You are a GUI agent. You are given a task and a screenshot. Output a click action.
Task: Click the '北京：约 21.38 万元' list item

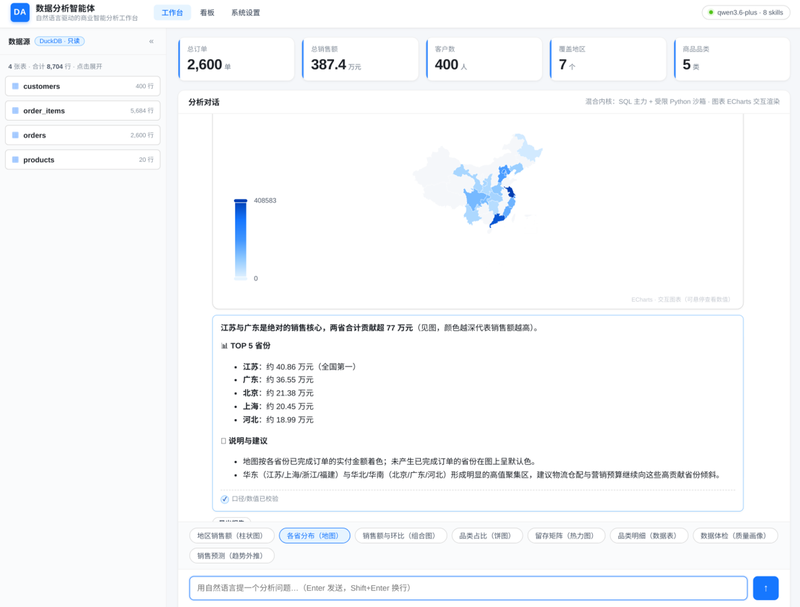278,393
